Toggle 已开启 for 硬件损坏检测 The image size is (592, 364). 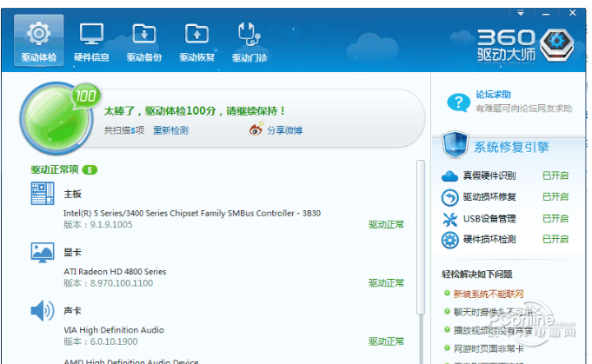tap(555, 239)
